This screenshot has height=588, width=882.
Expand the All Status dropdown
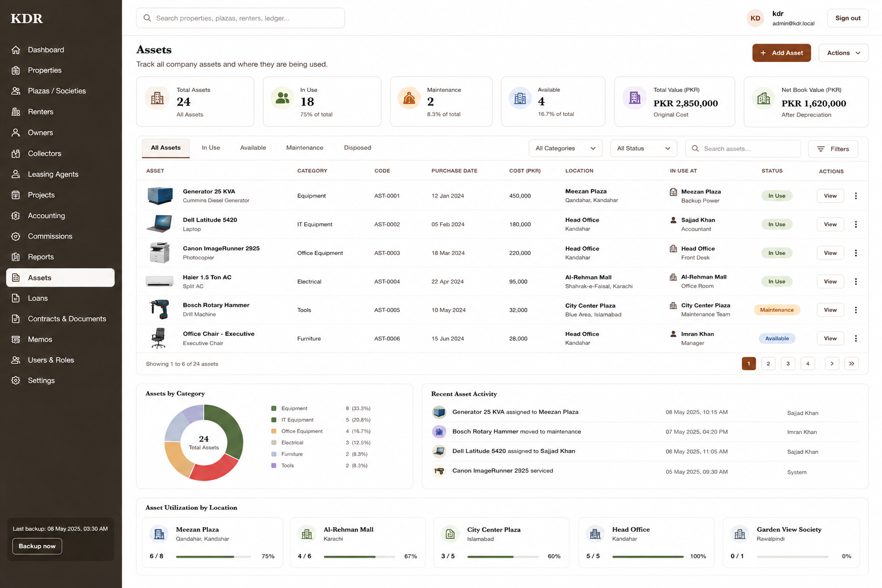(644, 149)
